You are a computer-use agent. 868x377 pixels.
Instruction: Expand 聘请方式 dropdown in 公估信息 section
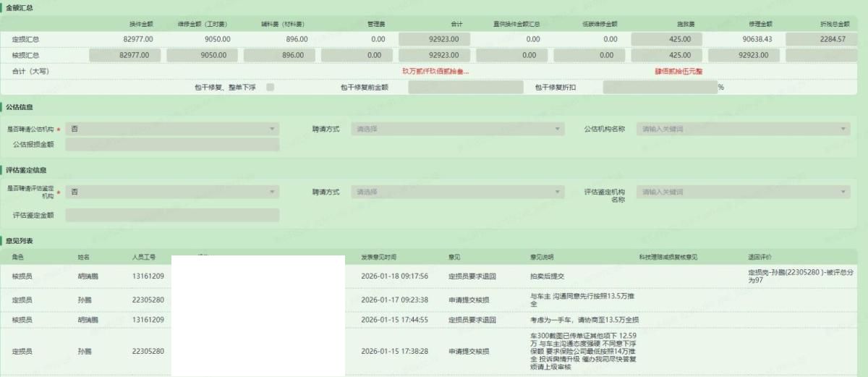click(x=457, y=129)
